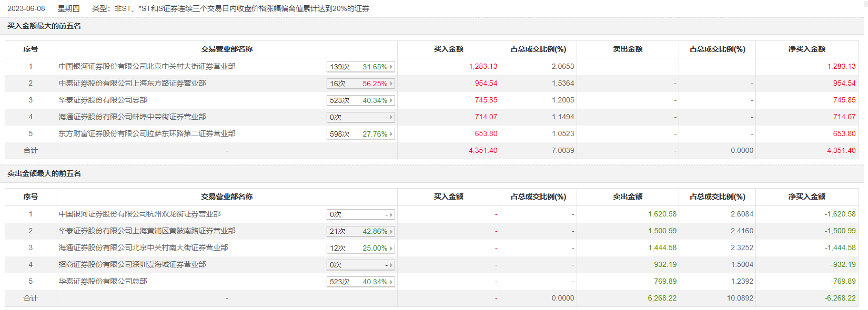The image size is (868, 310).
Task: Click buy amount 745.85 in 买入金额 column
Action: pos(486,100)
